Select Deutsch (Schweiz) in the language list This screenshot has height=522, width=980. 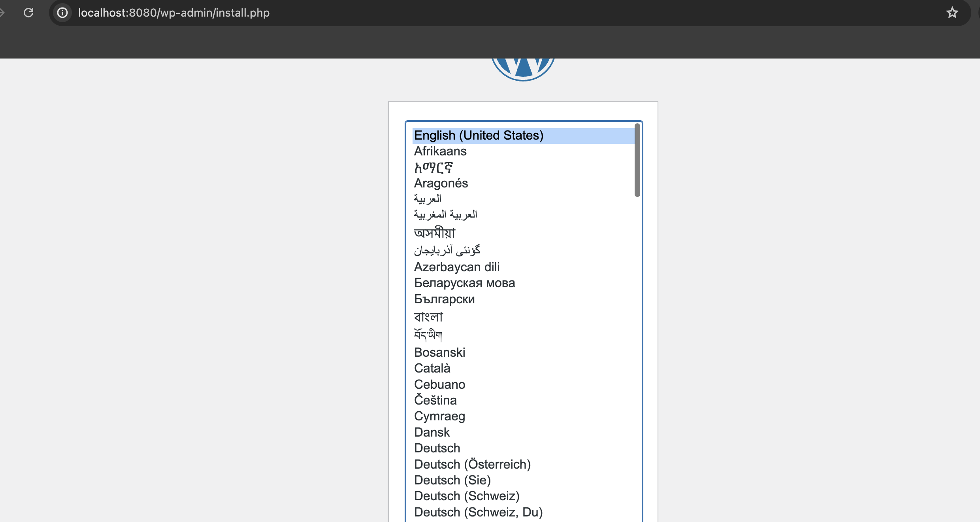coord(467,496)
